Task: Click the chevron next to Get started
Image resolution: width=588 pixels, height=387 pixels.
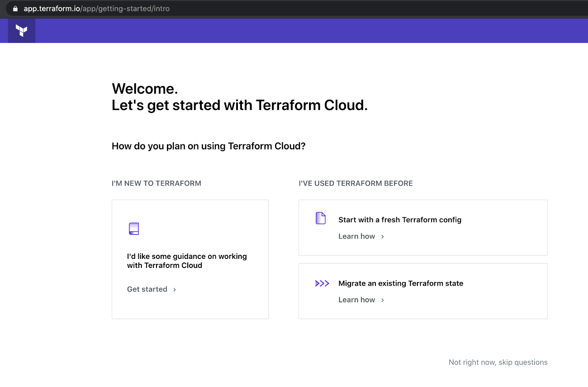Action: (175, 290)
